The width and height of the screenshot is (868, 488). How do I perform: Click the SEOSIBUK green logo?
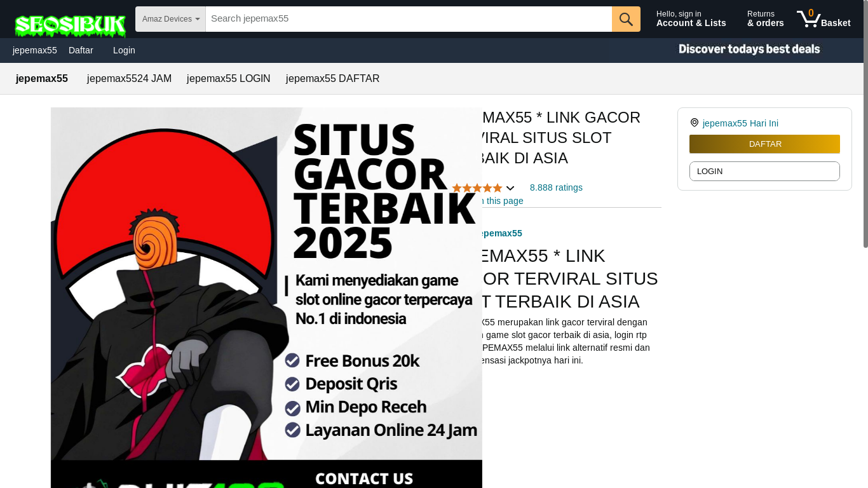coord(70,25)
